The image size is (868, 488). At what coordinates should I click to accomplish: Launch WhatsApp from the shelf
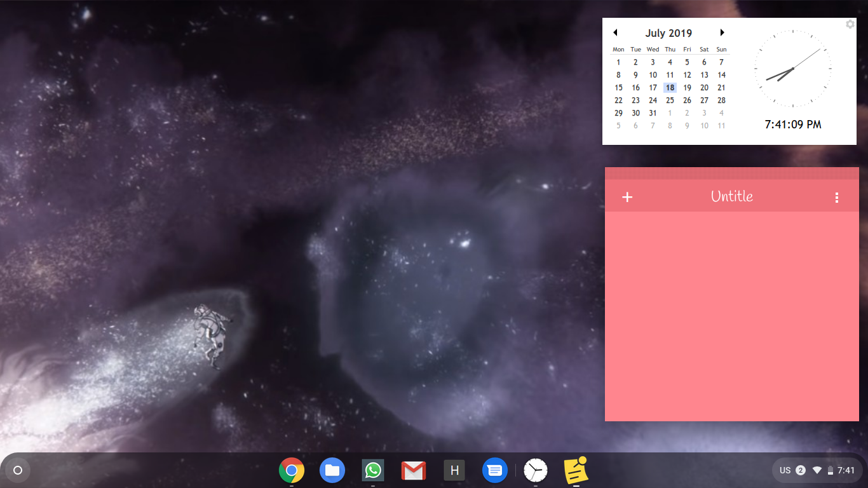coord(372,470)
